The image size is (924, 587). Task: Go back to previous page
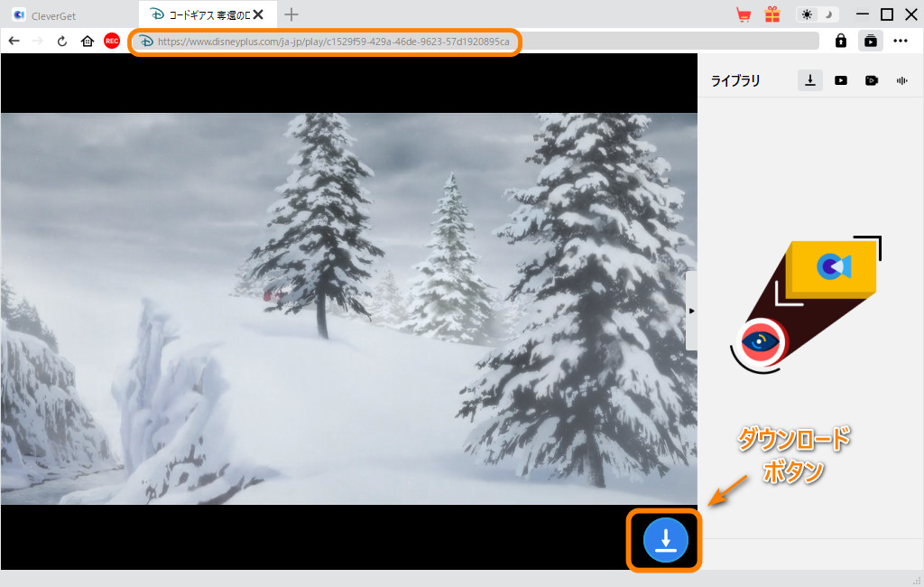point(14,41)
